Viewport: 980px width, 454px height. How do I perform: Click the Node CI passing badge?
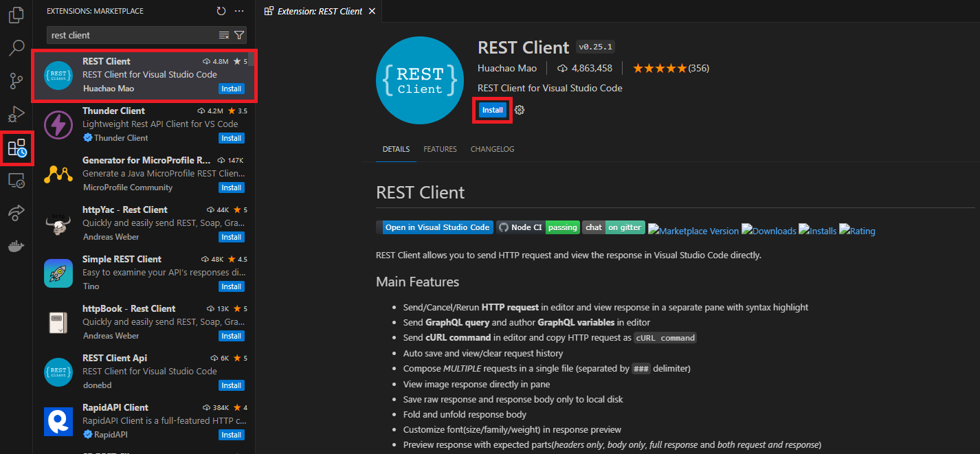pos(538,227)
